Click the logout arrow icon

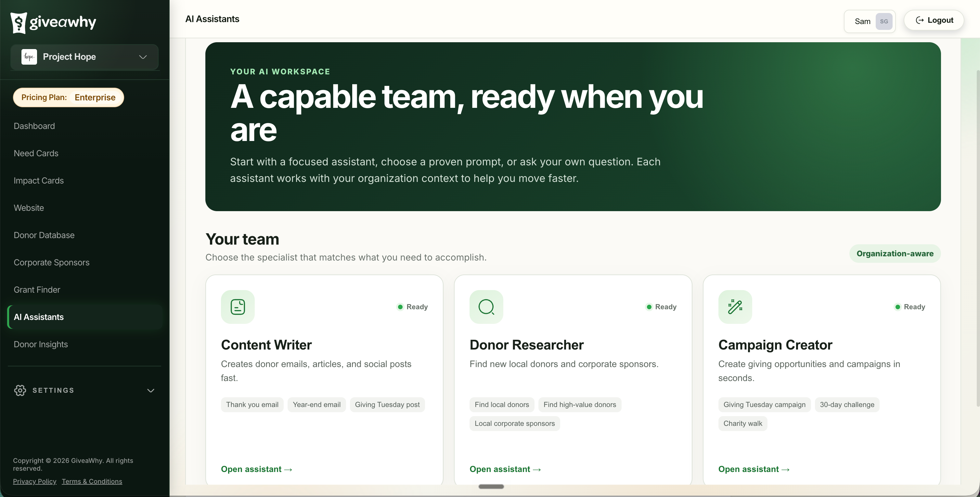click(920, 20)
